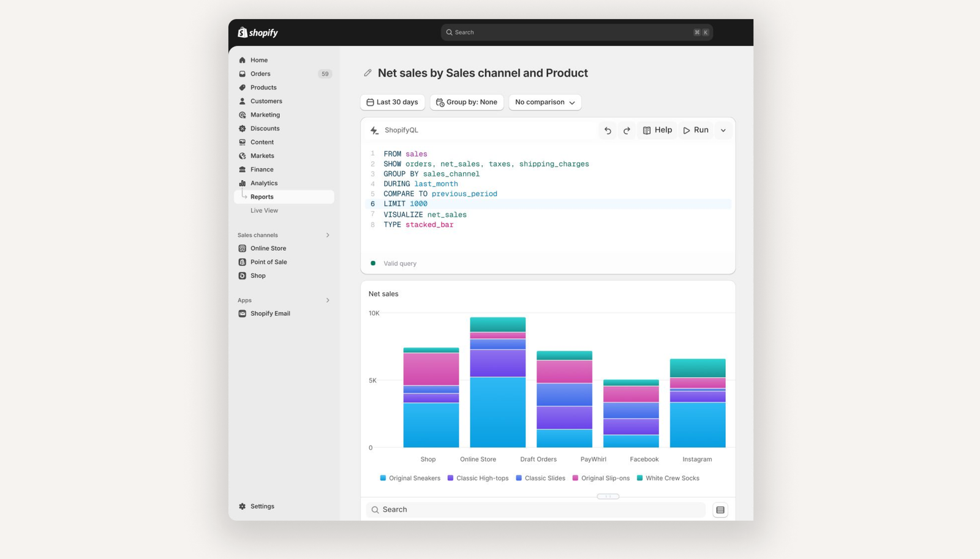Viewport: 980px width, 559px height.
Task: Open the Group by: None dropdown
Action: pos(467,102)
